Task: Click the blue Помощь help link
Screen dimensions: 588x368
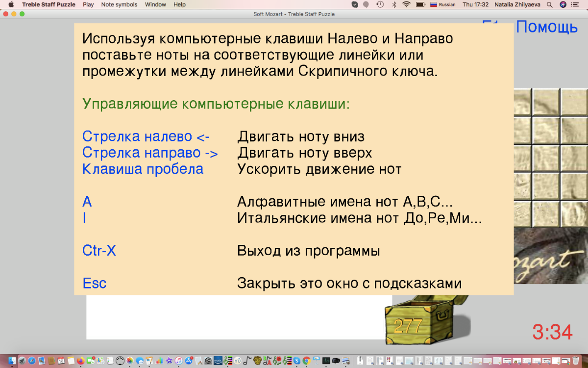Action: 547,26
